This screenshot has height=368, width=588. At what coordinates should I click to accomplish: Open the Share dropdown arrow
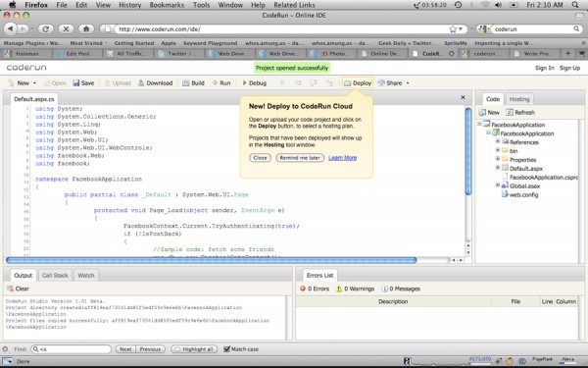(408, 83)
